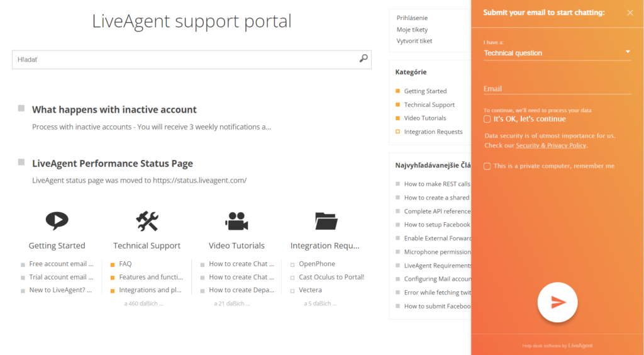The image size is (644, 355).
Task: Close the chat panel with X
Action: pos(630,13)
